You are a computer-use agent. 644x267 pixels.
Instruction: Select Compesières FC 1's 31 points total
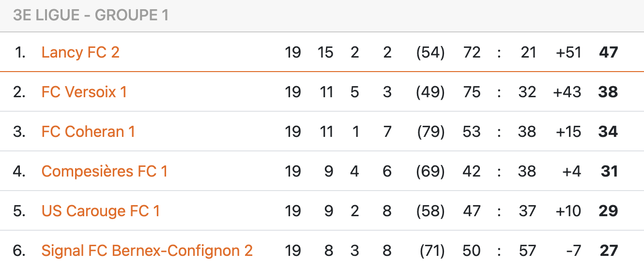point(610,171)
